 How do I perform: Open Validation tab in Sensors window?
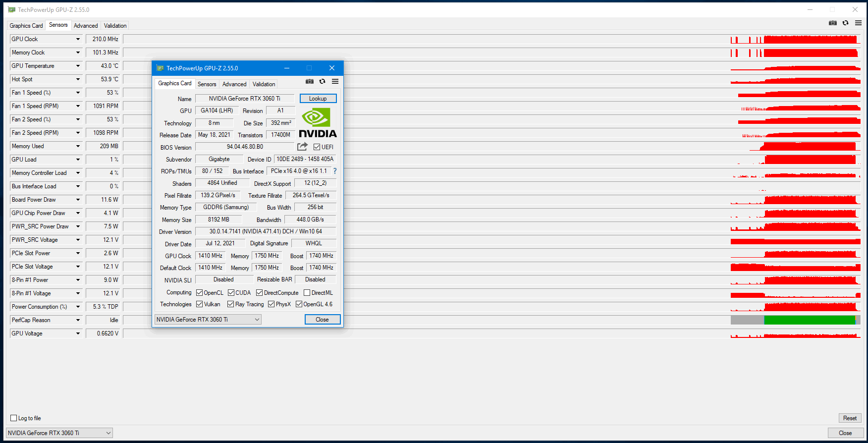pyautogui.click(x=115, y=26)
